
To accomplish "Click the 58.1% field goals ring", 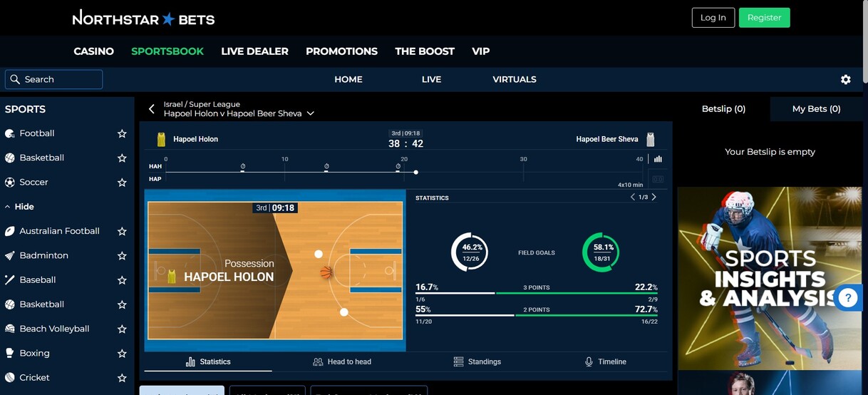I will (601, 252).
